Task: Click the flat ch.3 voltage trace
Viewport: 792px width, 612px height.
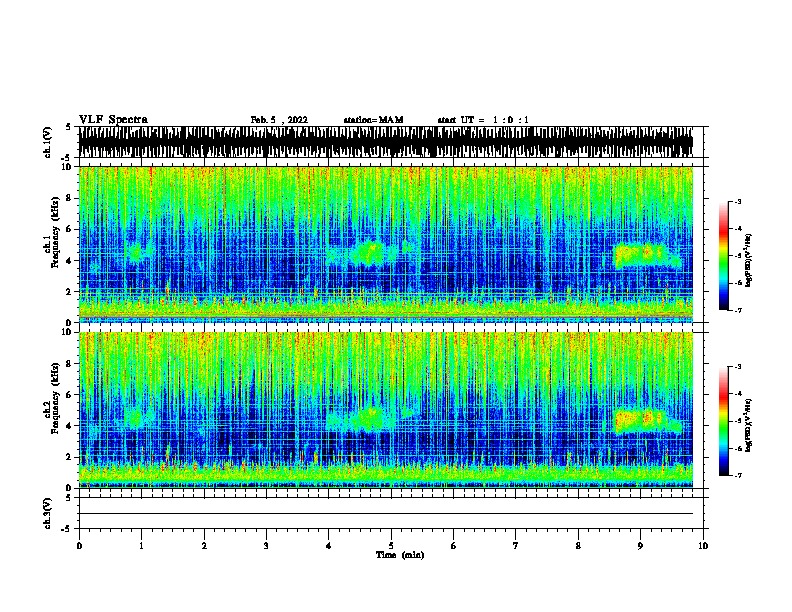Action: [x=386, y=514]
